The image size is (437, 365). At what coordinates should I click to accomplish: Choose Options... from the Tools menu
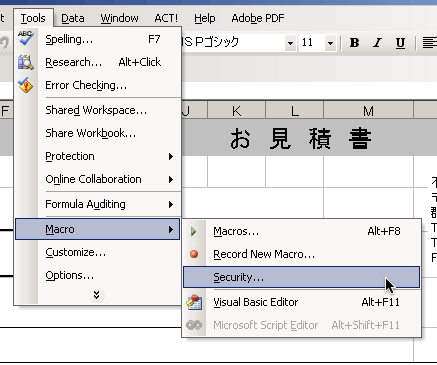[97, 275]
